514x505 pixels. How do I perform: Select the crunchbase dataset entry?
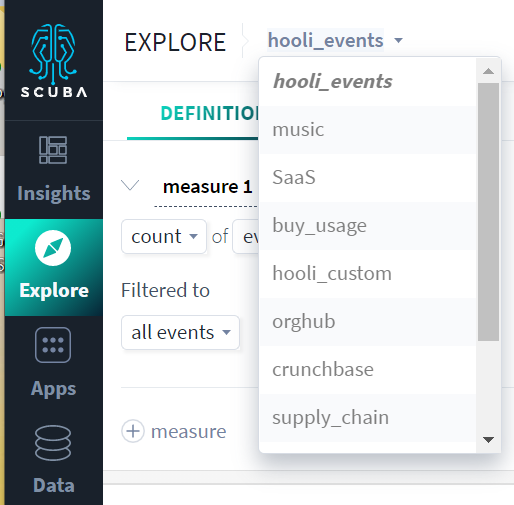click(x=368, y=370)
